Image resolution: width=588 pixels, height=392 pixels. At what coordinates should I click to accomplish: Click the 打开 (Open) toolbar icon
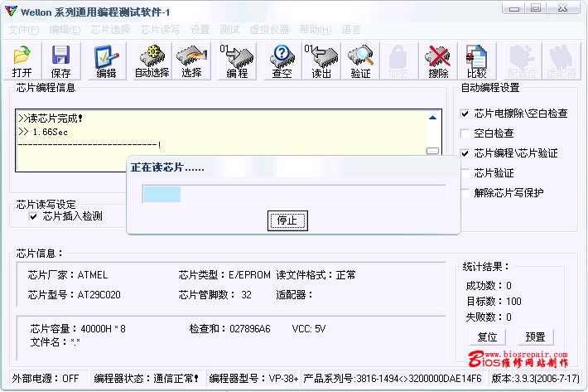[x=22, y=61]
